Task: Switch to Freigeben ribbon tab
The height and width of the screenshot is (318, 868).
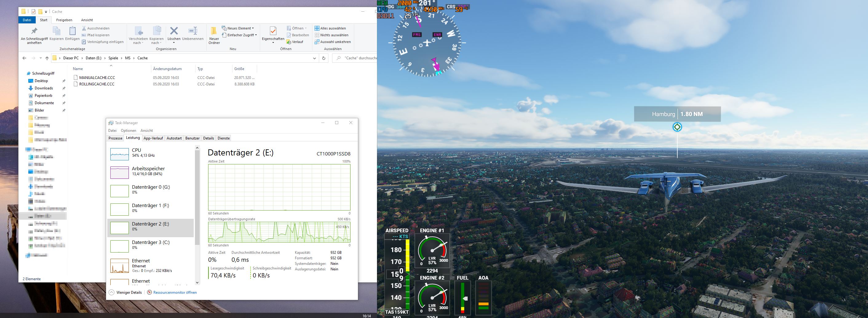Action: [64, 20]
